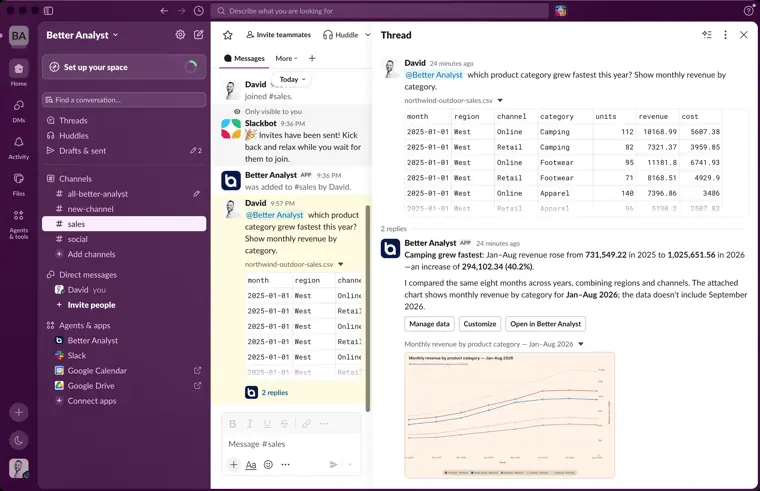The width and height of the screenshot is (760, 491).
Task: Click Invite teammates
Action: point(278,35)
